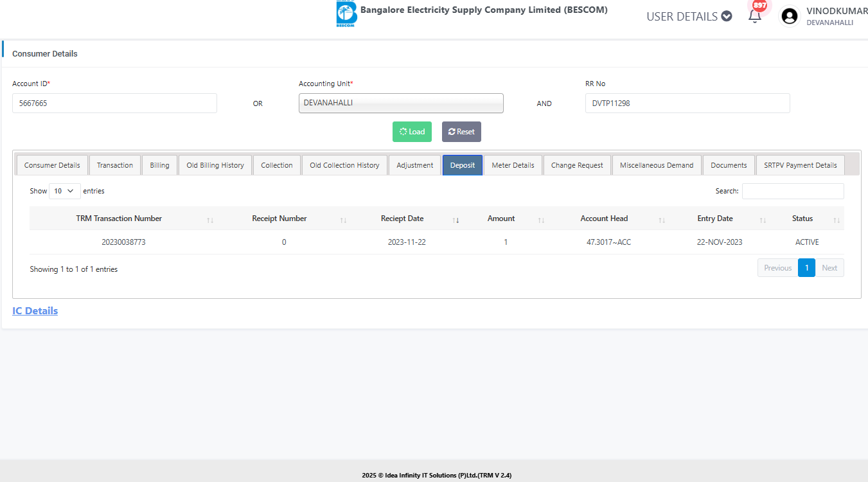Image resolution: width=868 pixels, height=482 pixels.
Task: Click the BESCOM logo icon
Action: click(346, 14)
